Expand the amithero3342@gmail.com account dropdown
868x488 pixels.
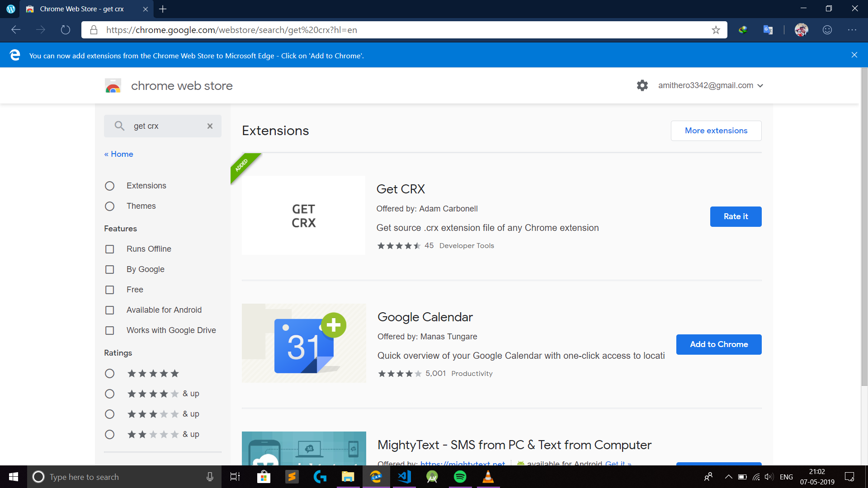click(x=711, y=85)
